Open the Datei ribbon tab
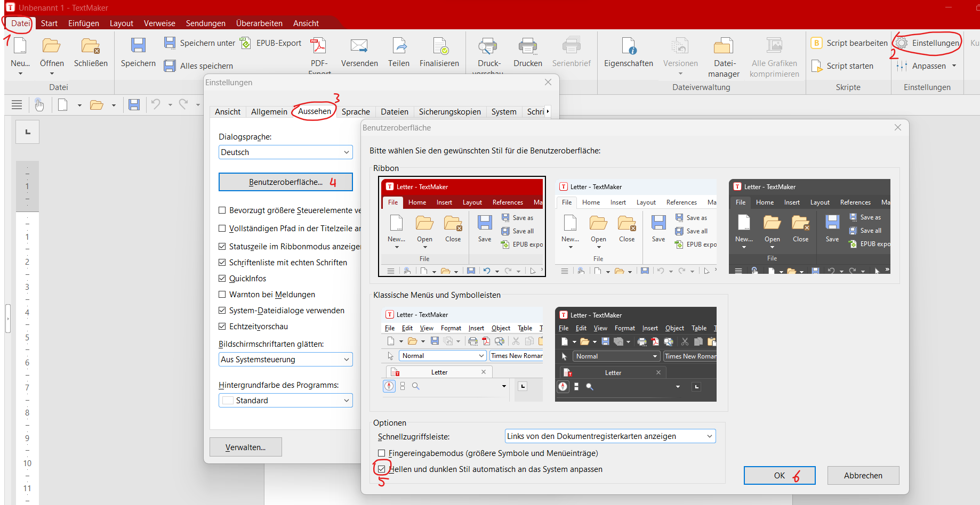 [x=21, y=23]
